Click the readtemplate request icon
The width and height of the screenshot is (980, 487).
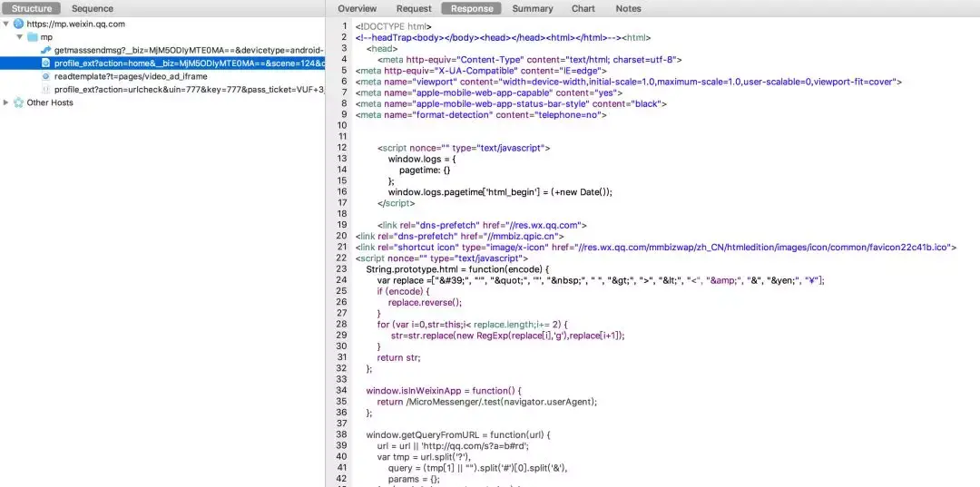click(45, 76)
